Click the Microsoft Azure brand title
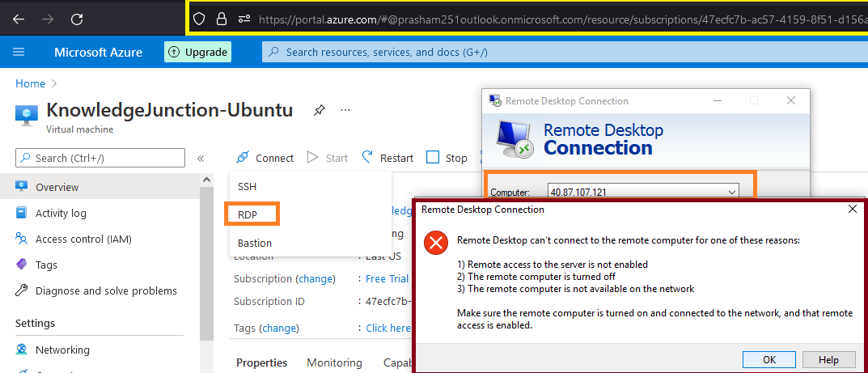The width and height of the screenshot is (868, 373). [x=98, y=53]
